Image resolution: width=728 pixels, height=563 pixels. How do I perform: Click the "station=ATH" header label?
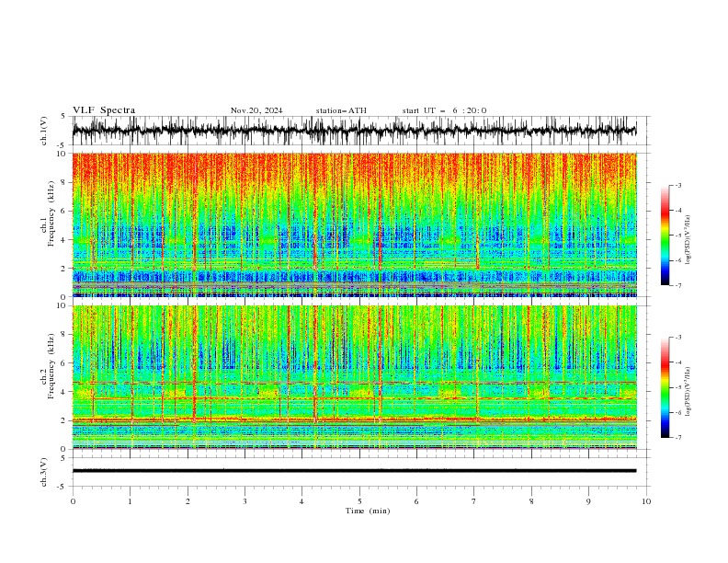(341, 110)
